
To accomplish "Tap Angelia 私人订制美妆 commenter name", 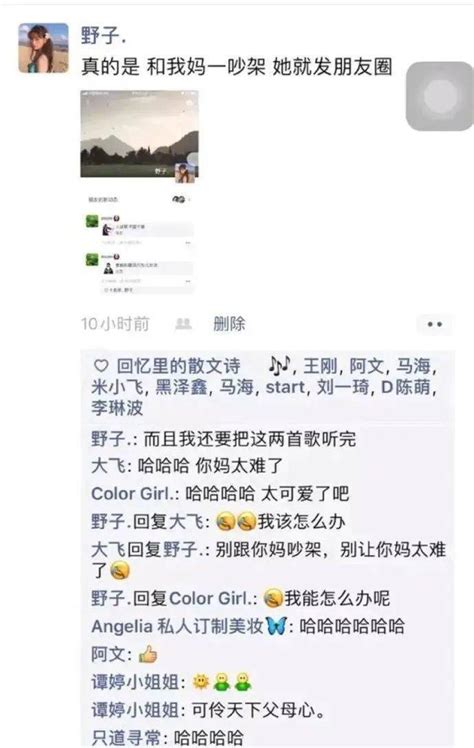I will (x=177, y=626).
